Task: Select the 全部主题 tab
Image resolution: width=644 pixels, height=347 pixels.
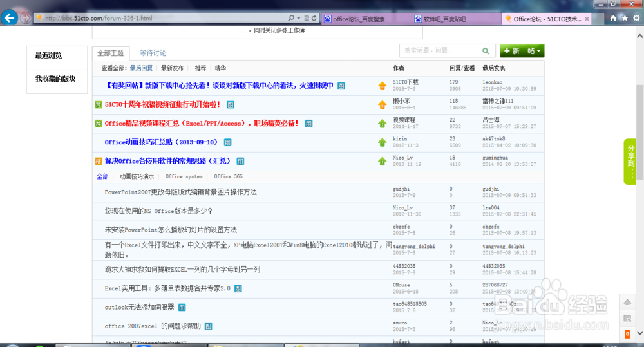Action: click(111, 53)
